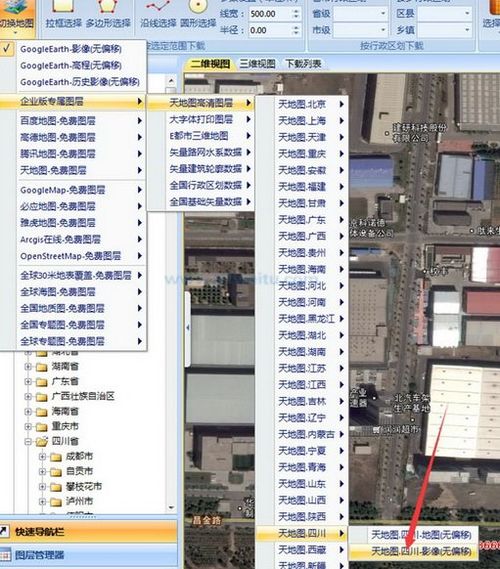Click the 快速导航栏 panel icon

[x=4, y=532]
